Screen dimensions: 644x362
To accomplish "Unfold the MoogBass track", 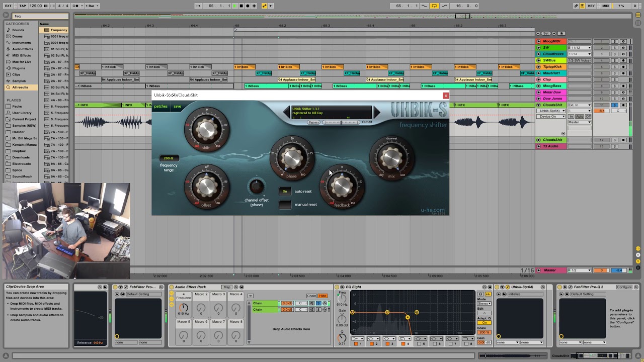I will (538, 86).
